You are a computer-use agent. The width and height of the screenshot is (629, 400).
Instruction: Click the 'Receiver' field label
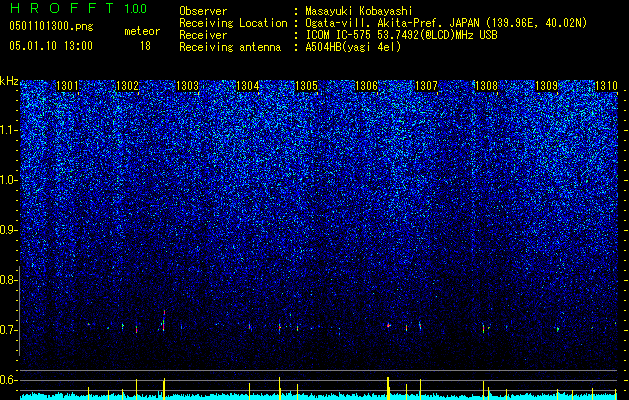[x=203, y=35]
